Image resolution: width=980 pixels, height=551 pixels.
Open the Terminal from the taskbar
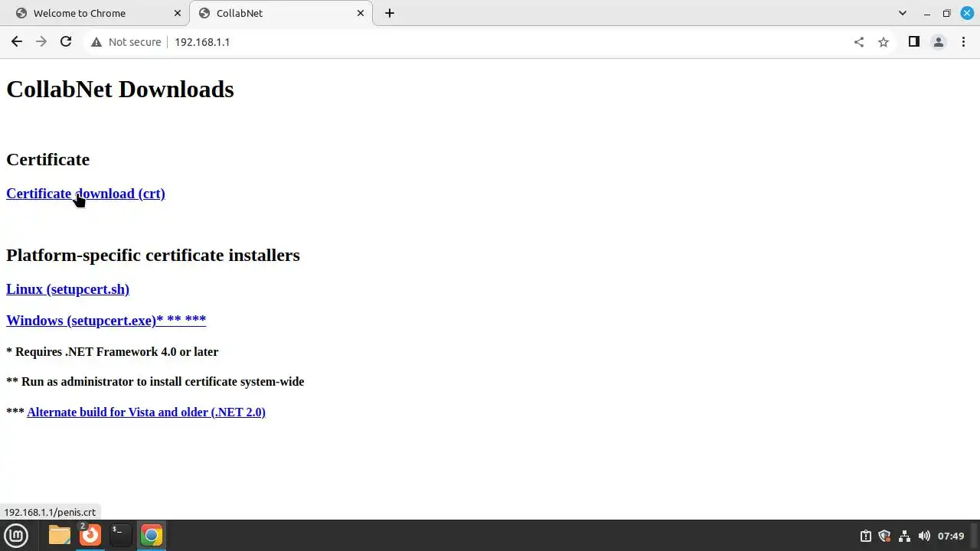click(120, 535)
